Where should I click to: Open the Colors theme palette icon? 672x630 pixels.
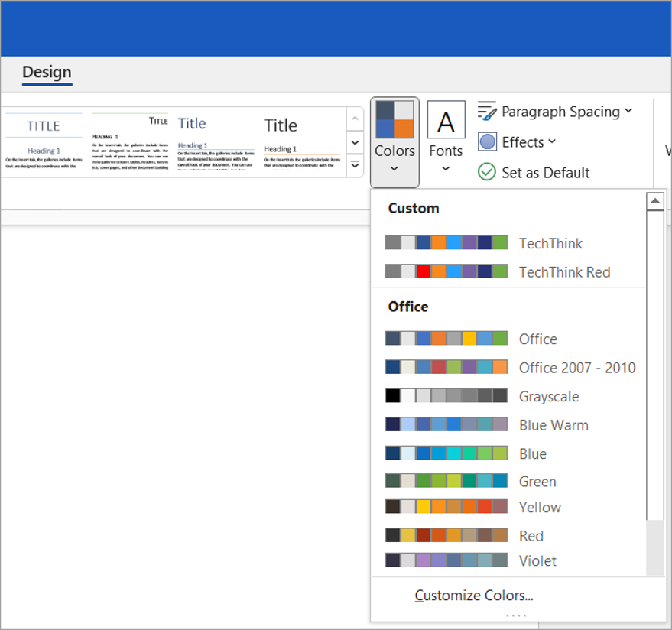pos(394,120)
